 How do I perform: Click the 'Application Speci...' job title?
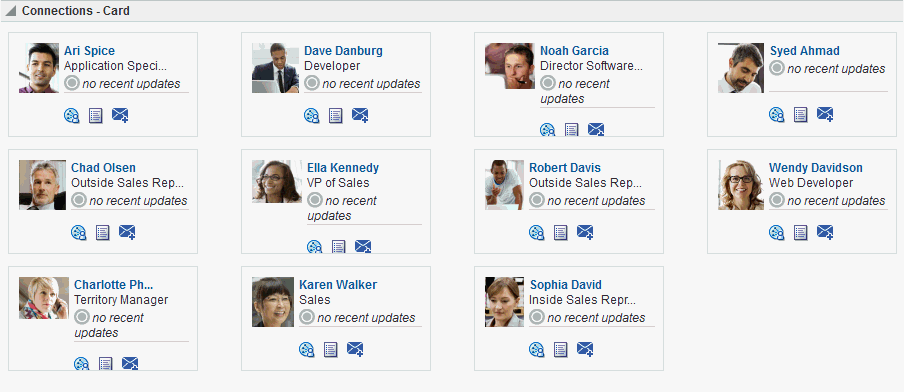coord(115,66)
